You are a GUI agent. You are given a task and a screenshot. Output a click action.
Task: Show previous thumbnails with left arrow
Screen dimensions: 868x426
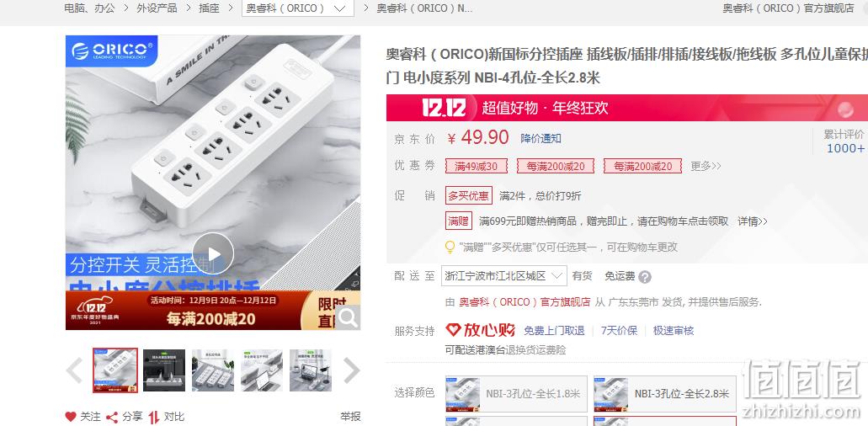coord(75,370)
